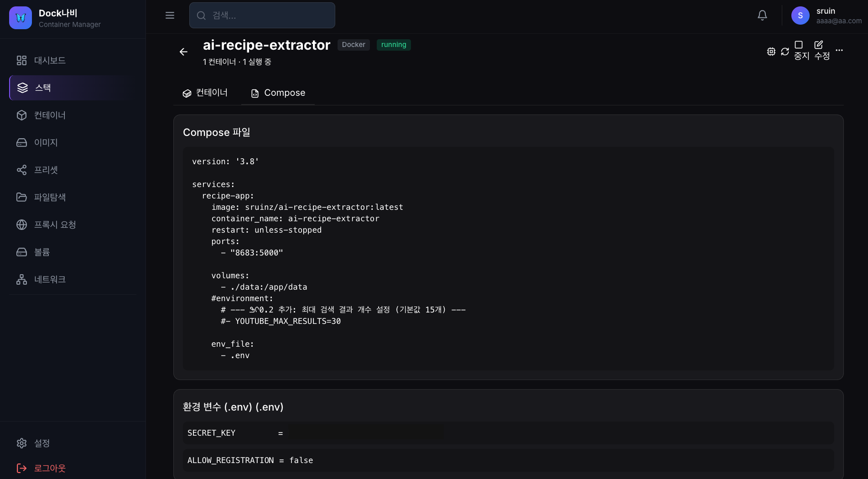Click the hidden SECRET_KEY value field

click(x=365, y=433)
